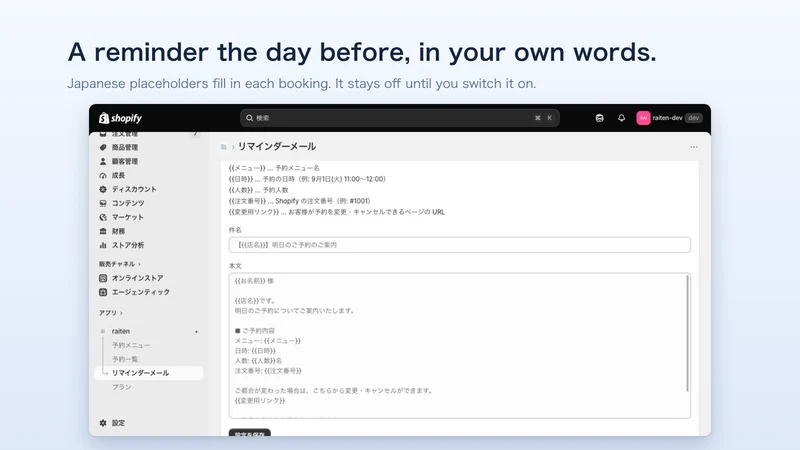The image size is (800, 450).
Task: Click the {{日時}} placeholder description line
Action: [x=307, y=179]
